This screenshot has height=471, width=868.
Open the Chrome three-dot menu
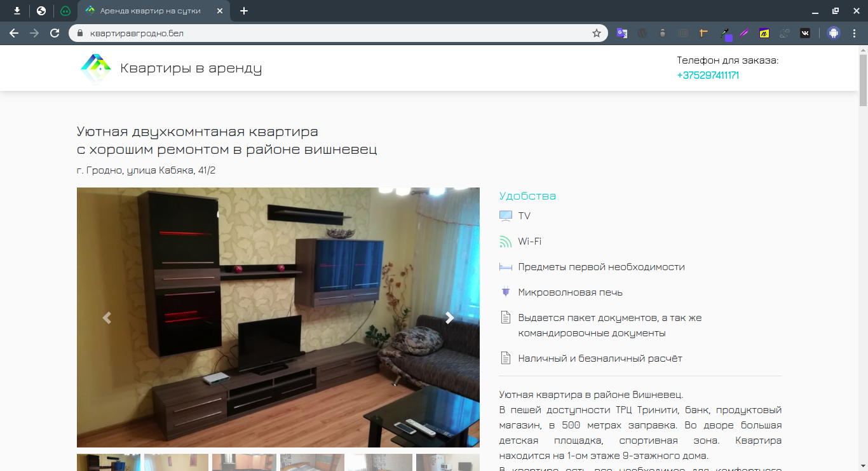coord(855,33)
